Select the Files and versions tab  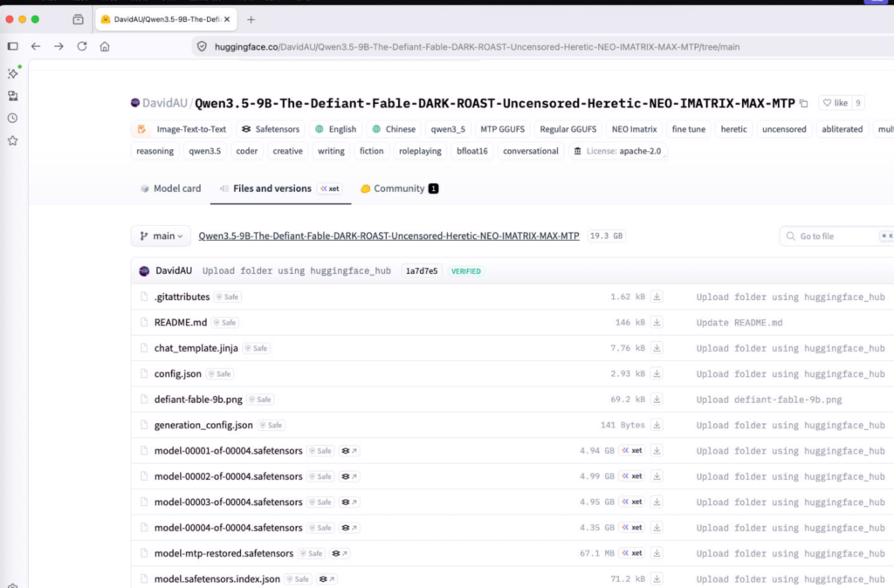(280, 188)
